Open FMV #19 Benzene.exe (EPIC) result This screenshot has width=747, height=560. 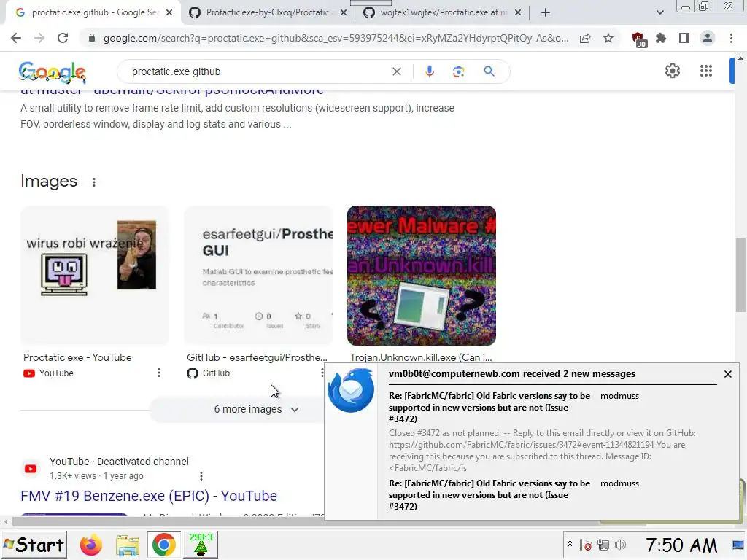(x=149, y=496)
